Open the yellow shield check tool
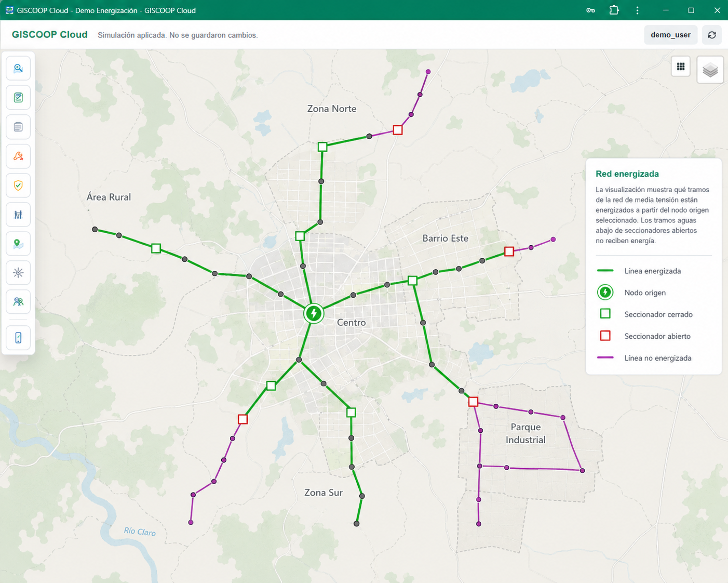 tap(18, 185)
